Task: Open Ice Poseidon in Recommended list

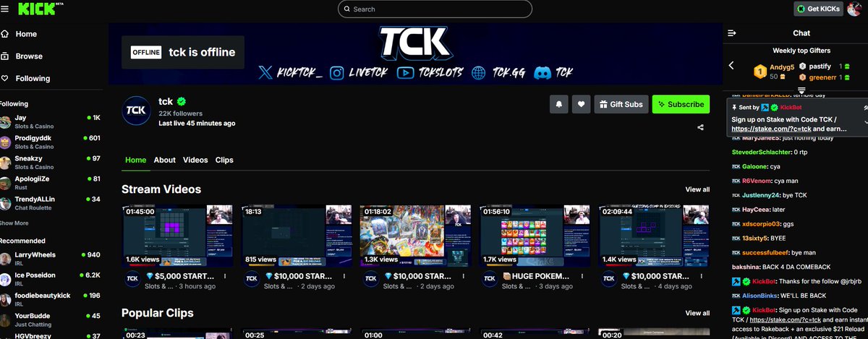Action: [51, 278]
